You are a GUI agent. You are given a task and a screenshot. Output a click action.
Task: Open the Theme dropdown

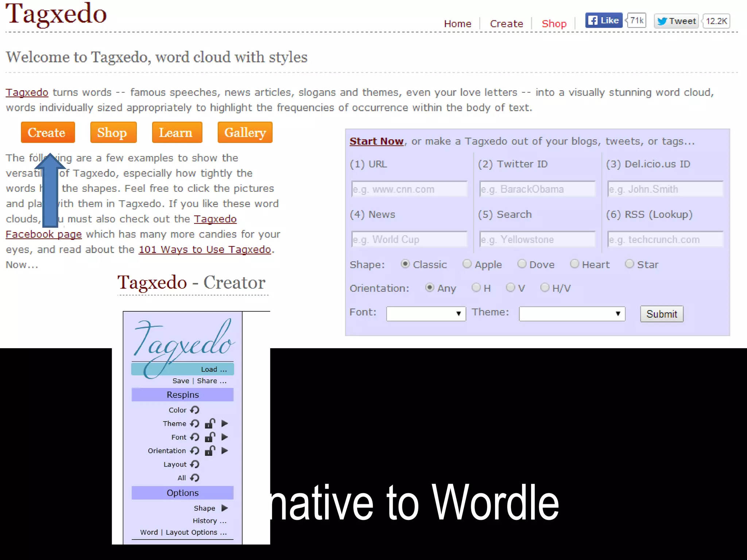click(x=572, y=314)
